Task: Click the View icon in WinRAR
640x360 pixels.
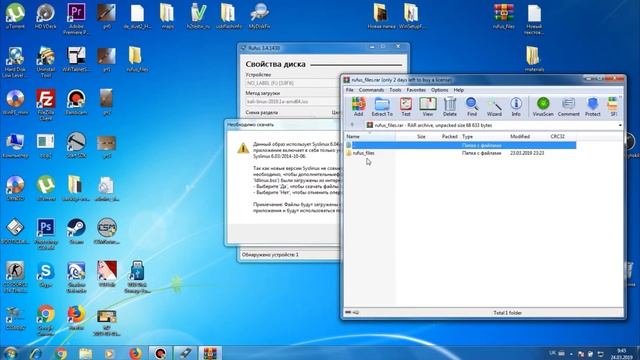Action: 428,107
